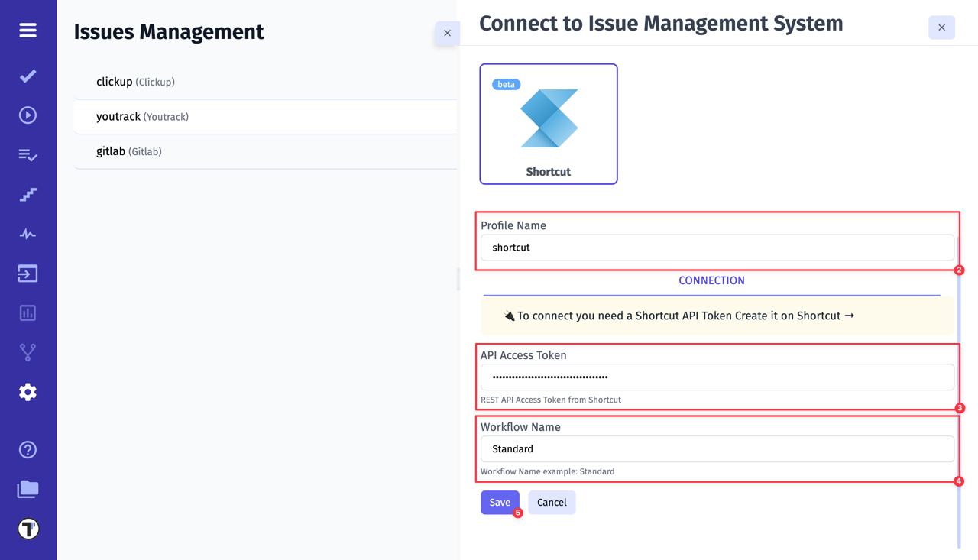This screenshot has height=560, width=978.
Task: Open the reports bar chart icon
Action: [x=28, y=312]
